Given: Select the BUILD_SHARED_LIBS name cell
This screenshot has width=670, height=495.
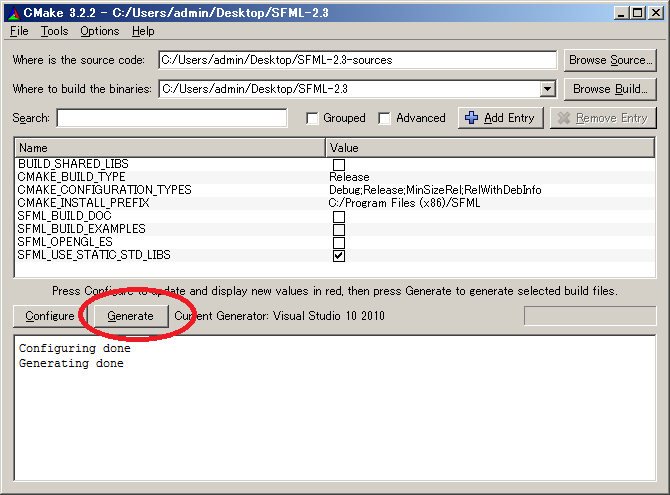Looking at the screenshot, I should click(73, 164).
